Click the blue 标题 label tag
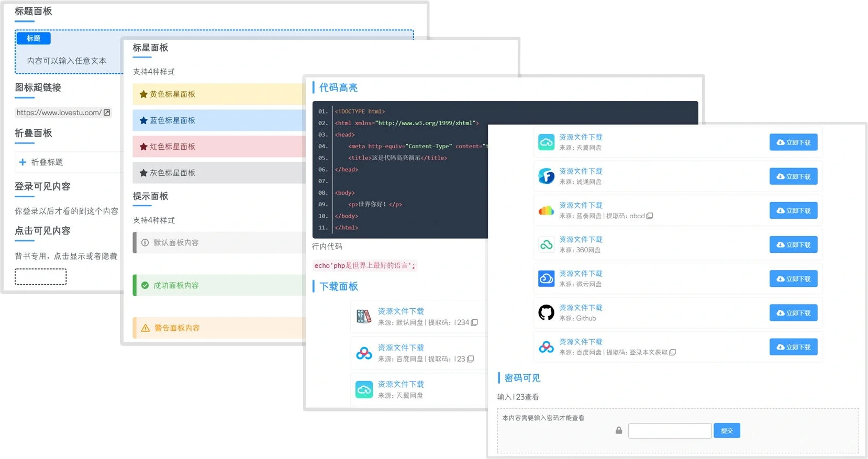The width and height of the screenshot is (868, 459). (x=34, y=38)
